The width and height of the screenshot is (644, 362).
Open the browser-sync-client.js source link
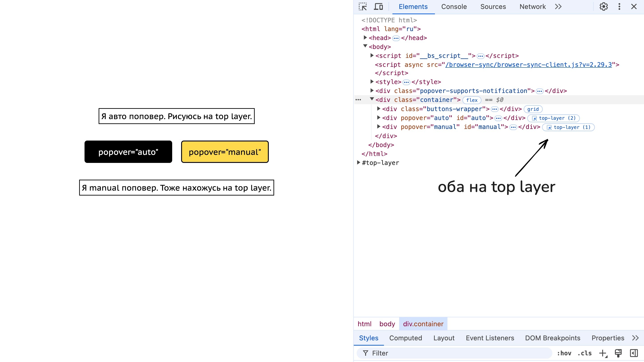click(528, 65)
